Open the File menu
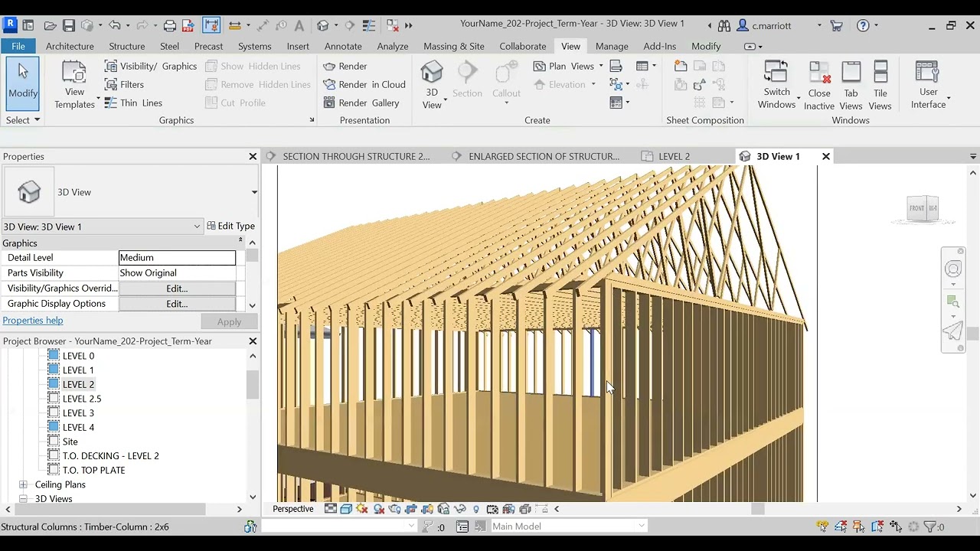The width and height of the screenshot is (980, 551). click(18, 46)
